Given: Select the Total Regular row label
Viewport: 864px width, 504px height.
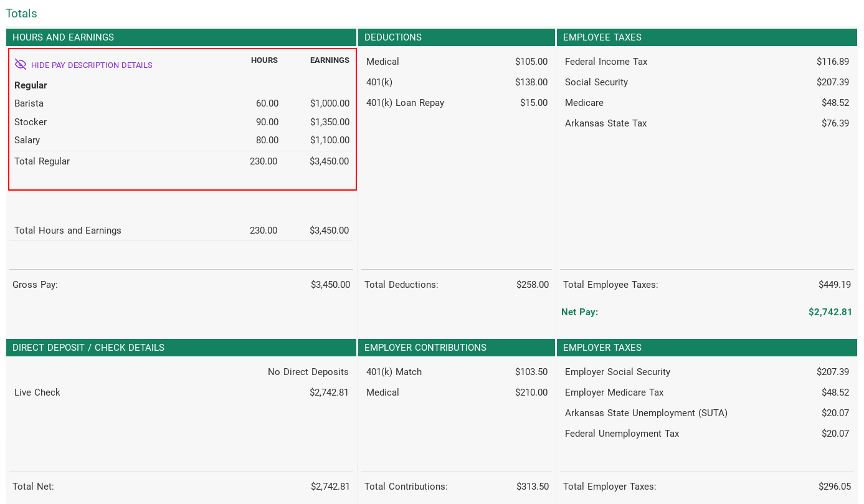Looking at the screenshot, I should coord(42,161).
